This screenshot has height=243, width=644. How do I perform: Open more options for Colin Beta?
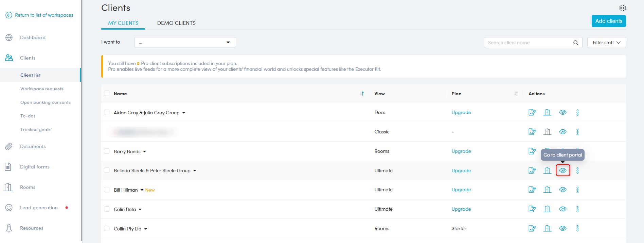coord(577,209)
